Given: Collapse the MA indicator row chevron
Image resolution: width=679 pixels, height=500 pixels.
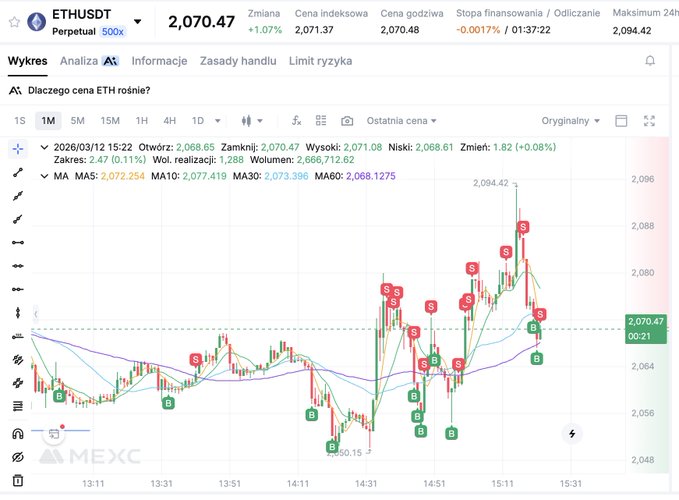Looking at the screenshot, I should tap(42, 176).
